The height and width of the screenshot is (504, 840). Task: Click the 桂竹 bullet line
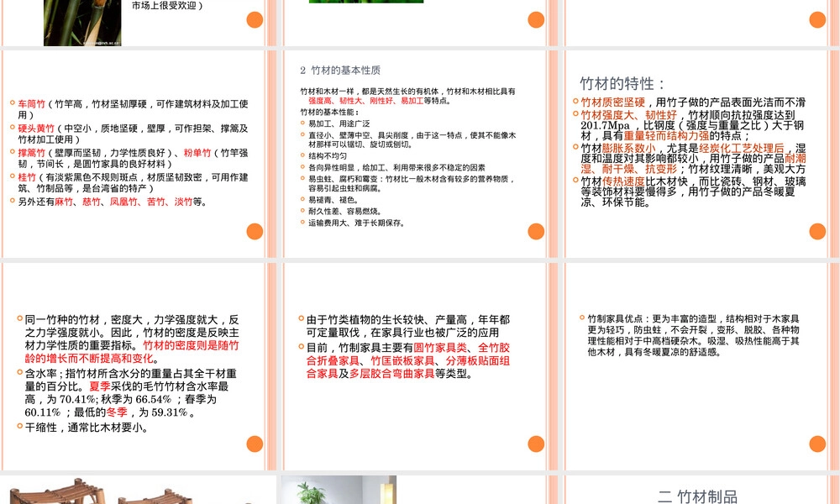pos(133,182)
